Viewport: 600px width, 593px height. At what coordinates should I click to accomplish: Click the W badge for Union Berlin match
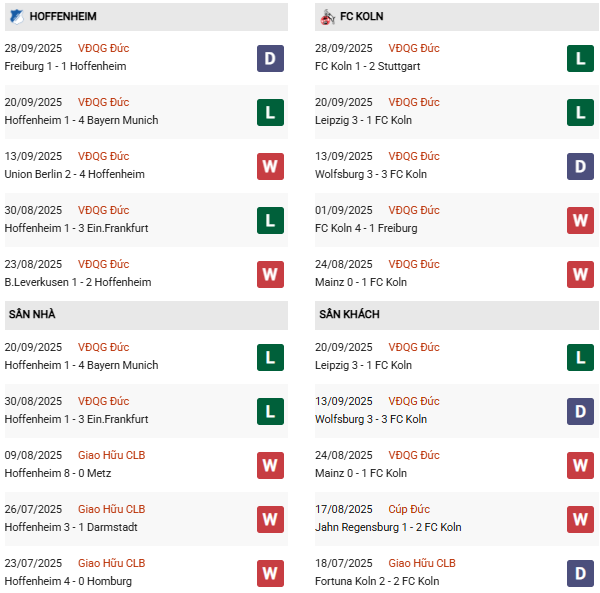(270, 166)
